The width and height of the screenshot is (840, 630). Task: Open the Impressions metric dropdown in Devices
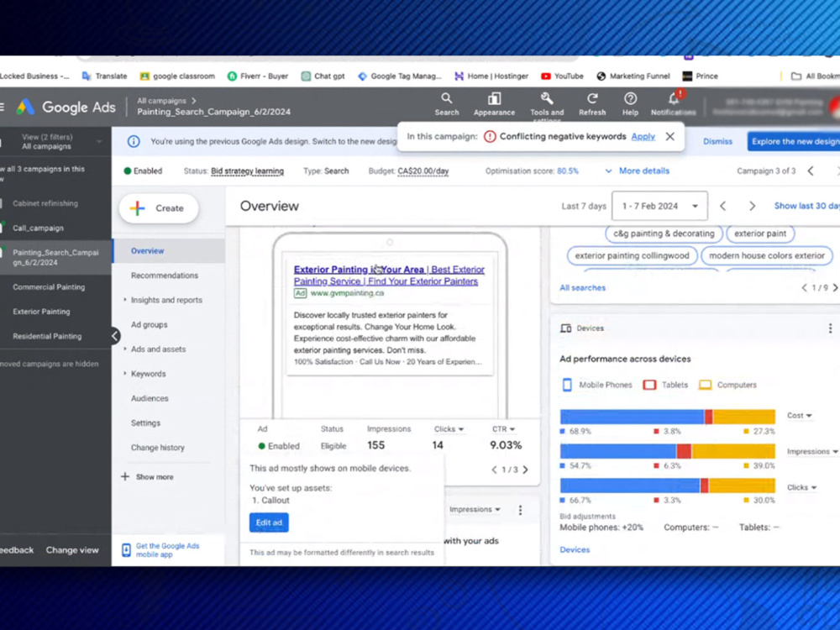point(812,452)
